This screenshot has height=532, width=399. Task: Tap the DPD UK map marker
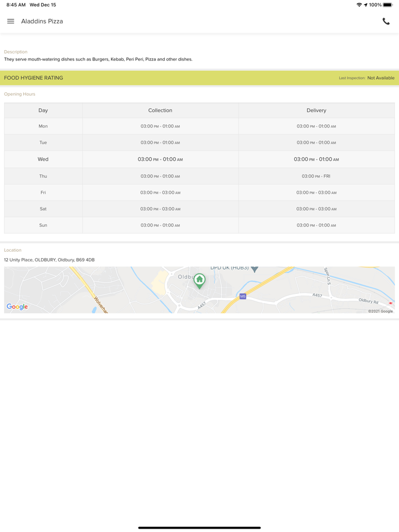(x=255, y=269)
